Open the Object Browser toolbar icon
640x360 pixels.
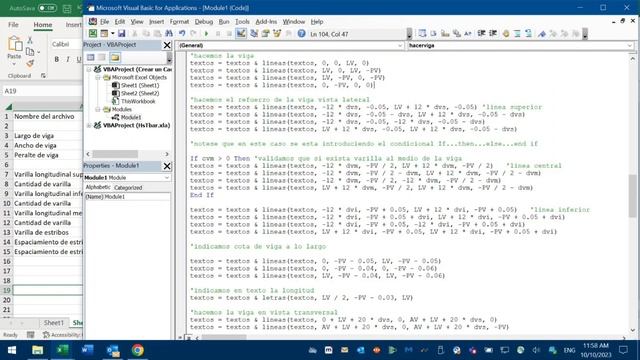tap(277, 33)
